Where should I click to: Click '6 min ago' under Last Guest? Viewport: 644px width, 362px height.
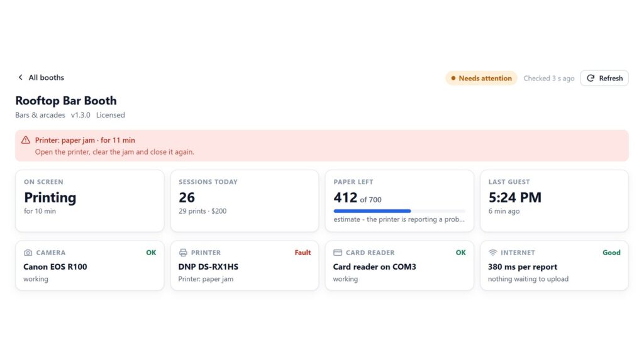click(x=504, y=211)
